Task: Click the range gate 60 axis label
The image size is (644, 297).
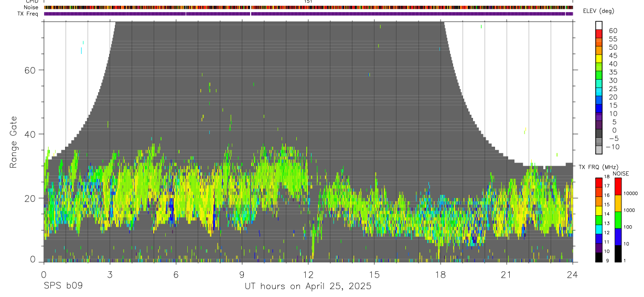Action: coord(30,70)
